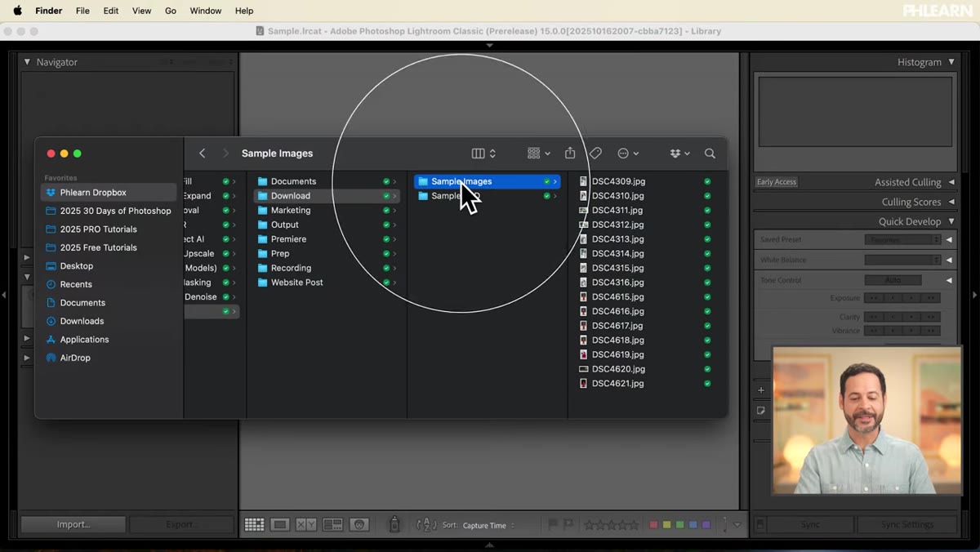Viewport: 980px width, 552px height.
Task: Open Downloads in Finder sidebar
Action: (x=82, y=321)
